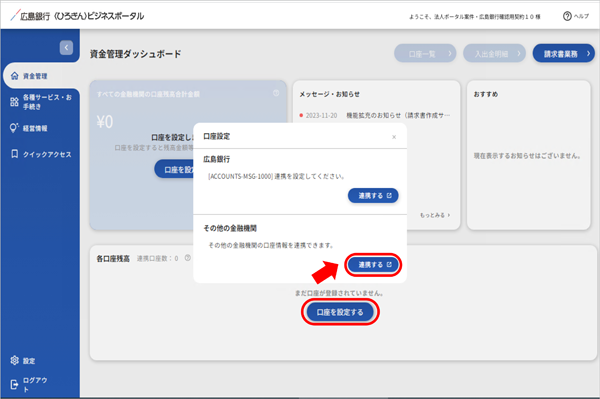The image size is (600, 399).
Task: Click the [ACCOUNTS-MSG-1000] message text
Action: click(x=277, y=176)
